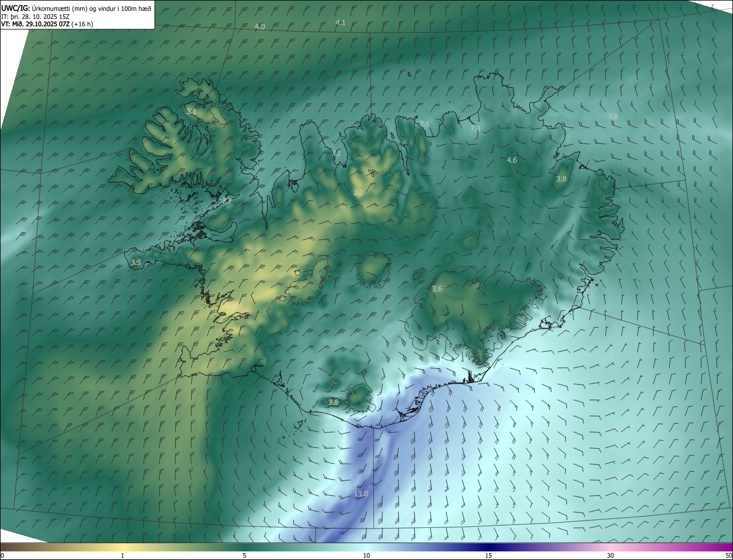The height and width of the screenshot is (560, 733).
Task: Click the 3.8 value label
Action: click(561, 179)
